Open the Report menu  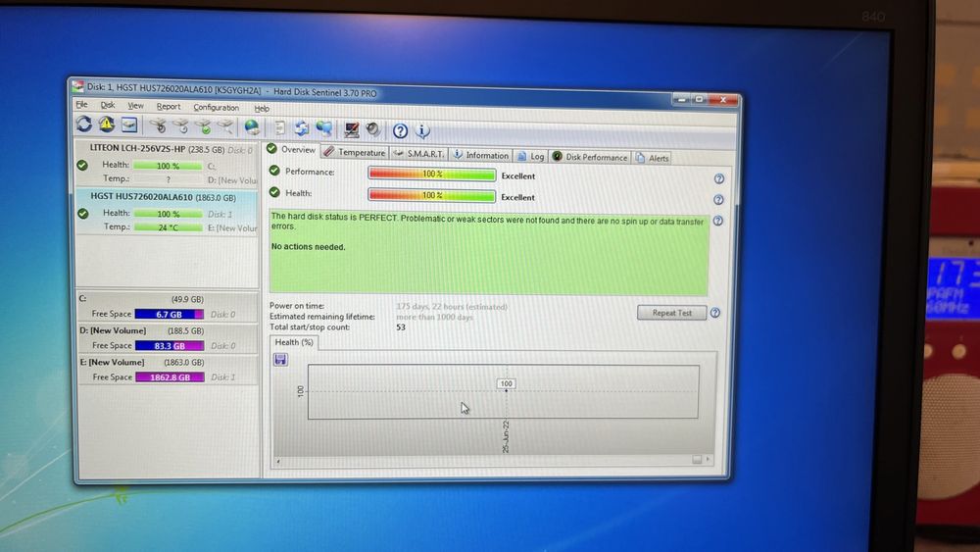pyautogui.click(x=169, y=106)
